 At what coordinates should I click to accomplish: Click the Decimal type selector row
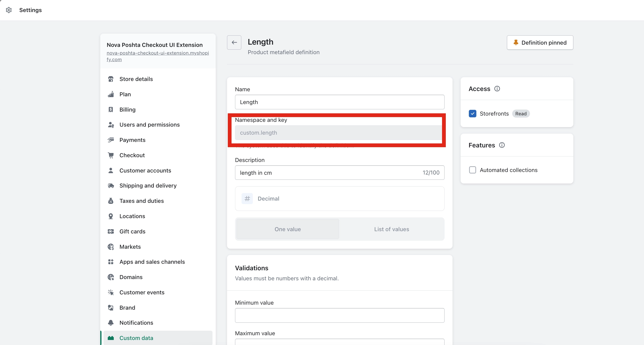click(x=340, y=199)
